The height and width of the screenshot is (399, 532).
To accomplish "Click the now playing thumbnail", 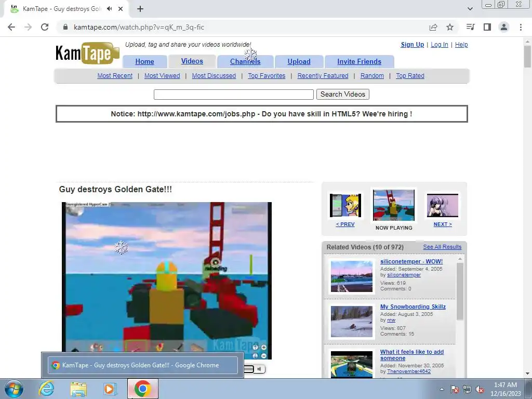I will pos(394,205).
